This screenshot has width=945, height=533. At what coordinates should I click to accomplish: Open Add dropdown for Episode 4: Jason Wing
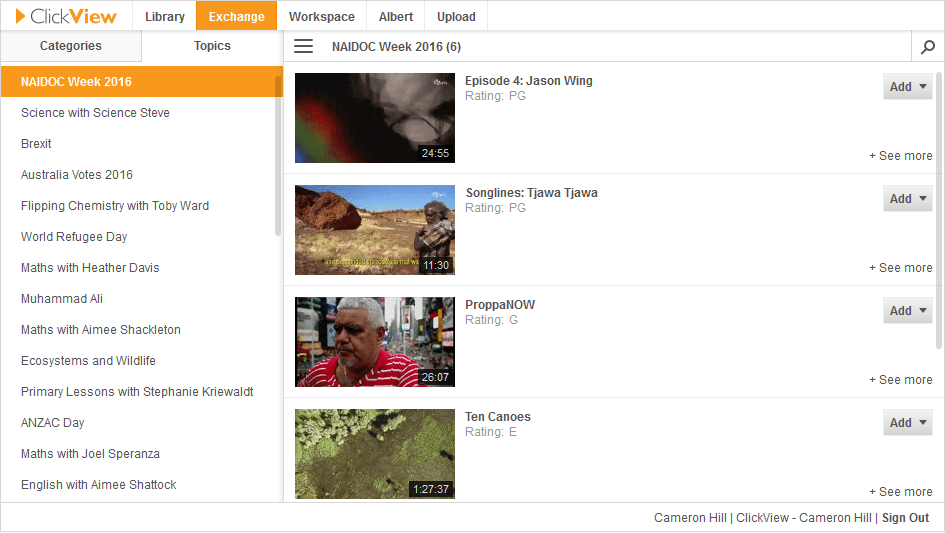coord(907,87)
